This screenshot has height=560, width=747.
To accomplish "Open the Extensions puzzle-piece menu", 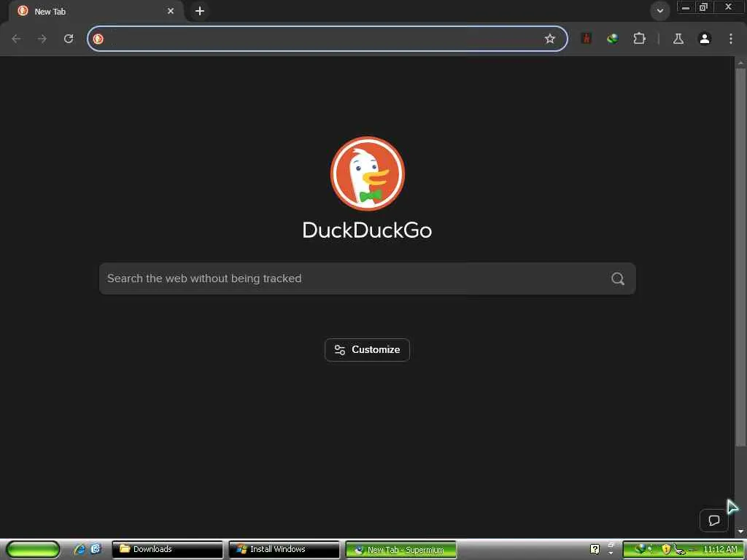I will 639,39.
